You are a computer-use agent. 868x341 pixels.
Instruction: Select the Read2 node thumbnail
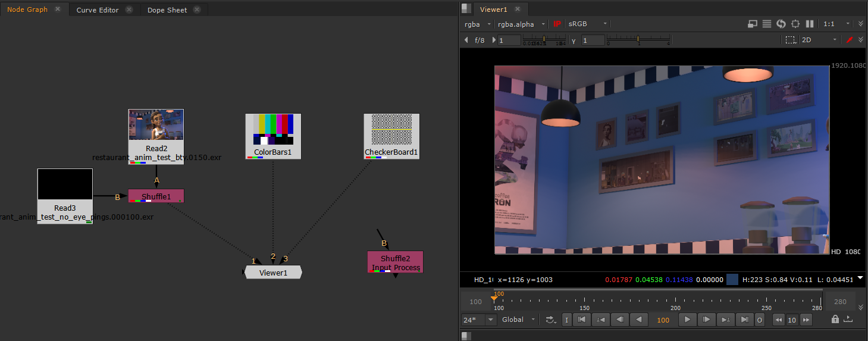(x=156, y=124)
